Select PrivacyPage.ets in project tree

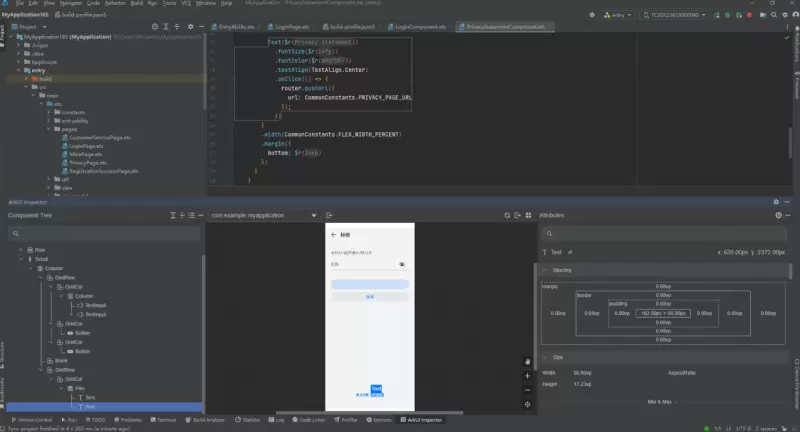(x=87, y=162)
